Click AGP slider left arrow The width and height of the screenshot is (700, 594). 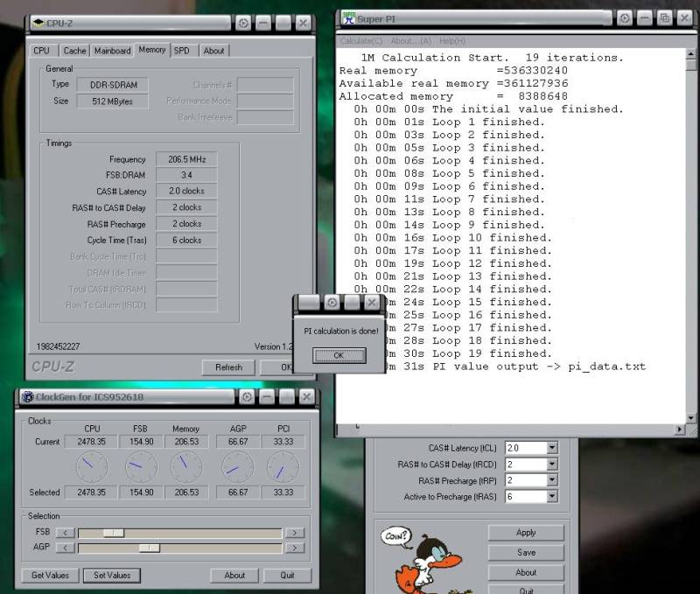click(x=66, y=548)
